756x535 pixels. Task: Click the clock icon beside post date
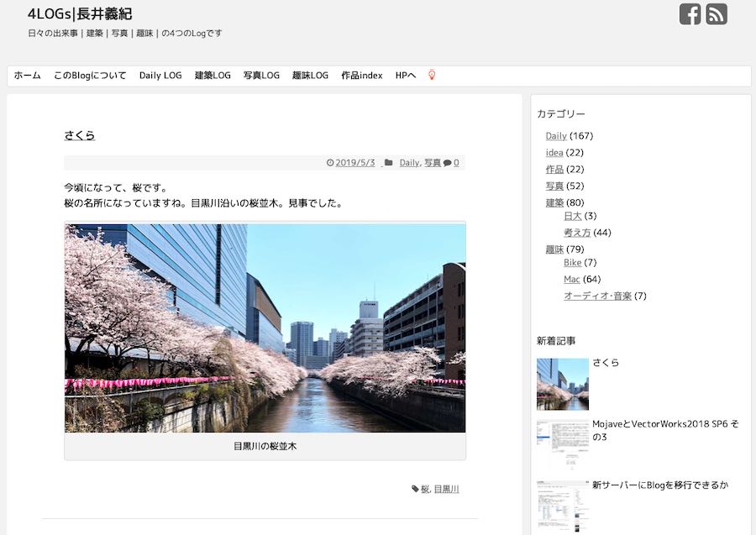[x=330, y=163]
